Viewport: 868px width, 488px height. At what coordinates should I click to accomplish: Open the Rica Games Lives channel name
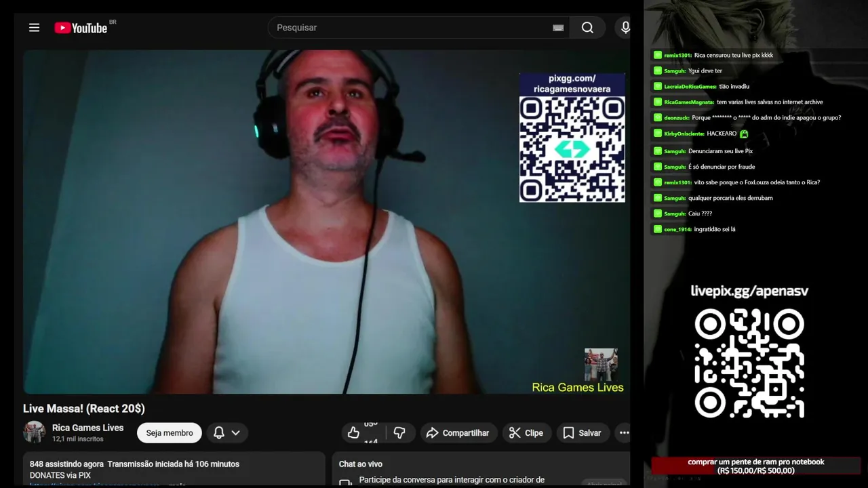coord(88,428)
